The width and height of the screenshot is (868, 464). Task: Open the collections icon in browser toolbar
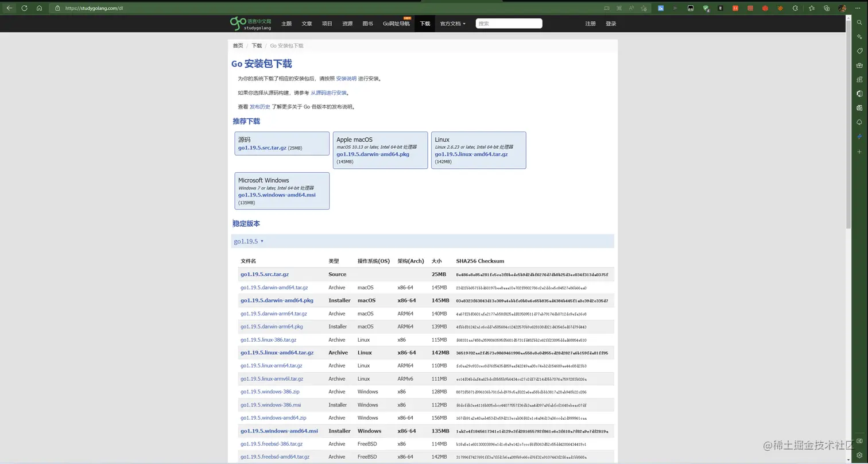tap(827, 8)
